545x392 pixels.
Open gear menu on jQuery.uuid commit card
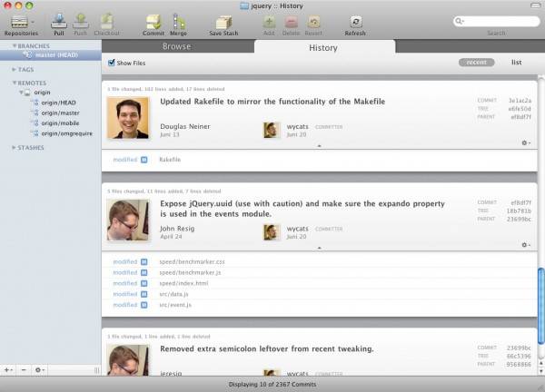point(526,245)
